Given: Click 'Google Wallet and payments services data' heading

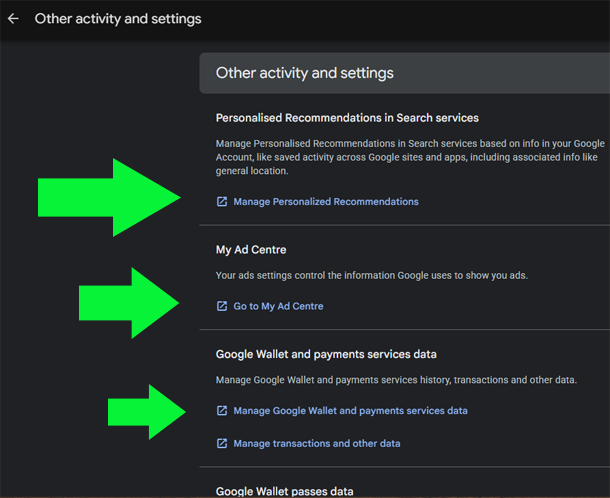Looking at the screenshot, I should [326, 354].
